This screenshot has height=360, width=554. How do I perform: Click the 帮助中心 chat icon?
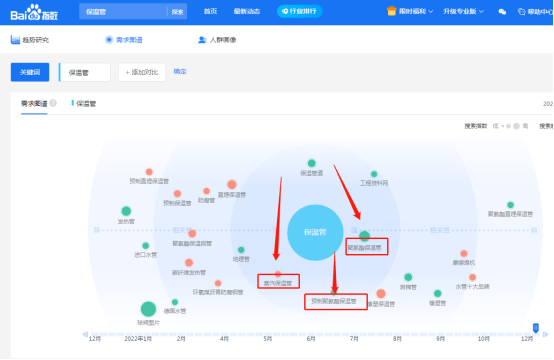[x=521, y=12]
